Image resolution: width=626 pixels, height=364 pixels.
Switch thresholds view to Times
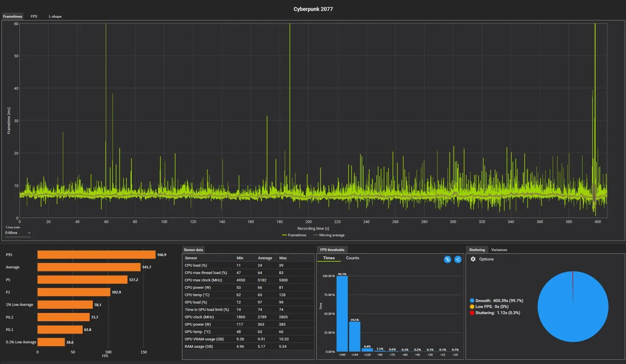coord(329,258)
